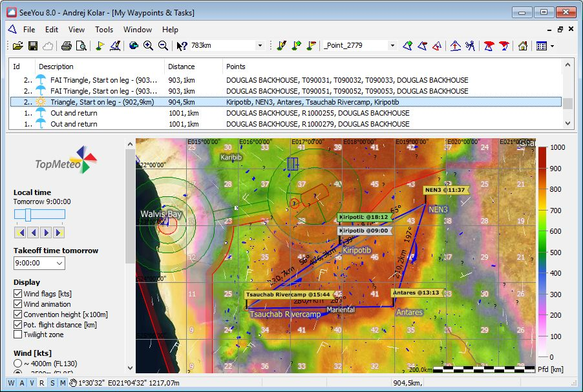Click the grid table view icon
This screenshot has width=583, height=392.
click(x=542, y=46)
